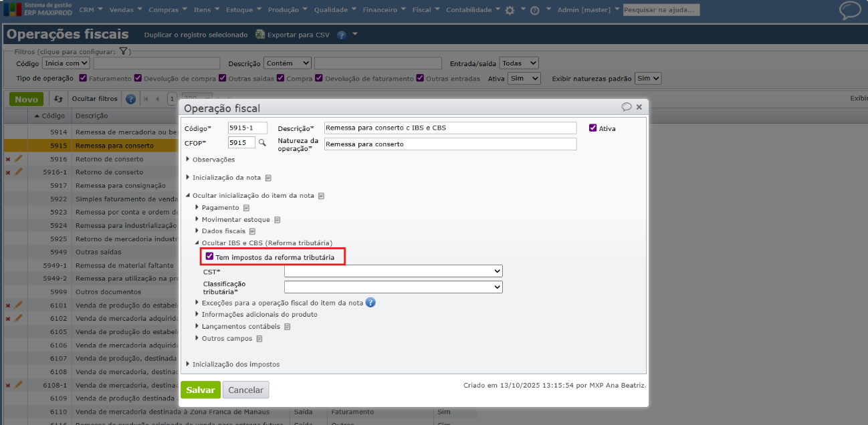This screenshot has height=425, width=868.
Task: Click the Excel icon for Exportar para CSV
Action: 259,35
